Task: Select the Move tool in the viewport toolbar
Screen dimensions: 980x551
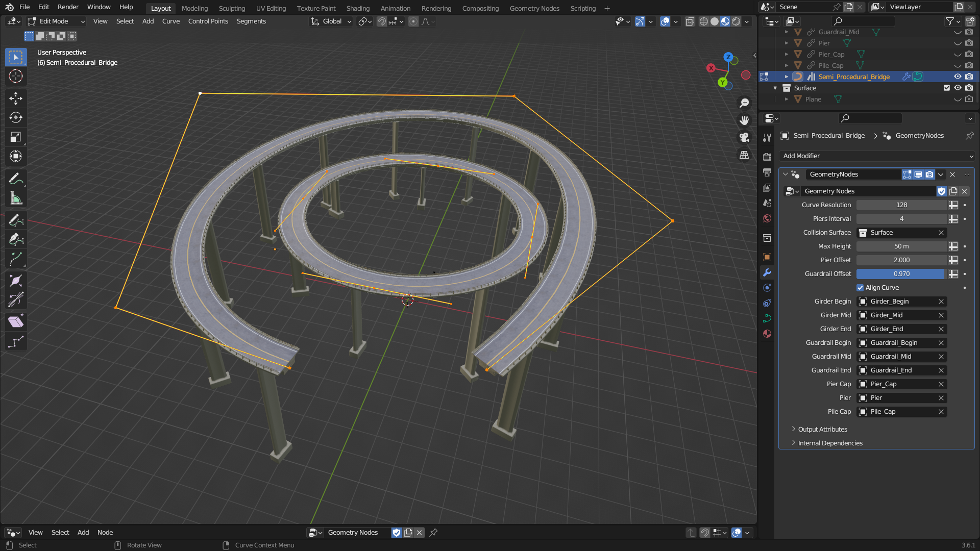Action: [x=16, y=98]
